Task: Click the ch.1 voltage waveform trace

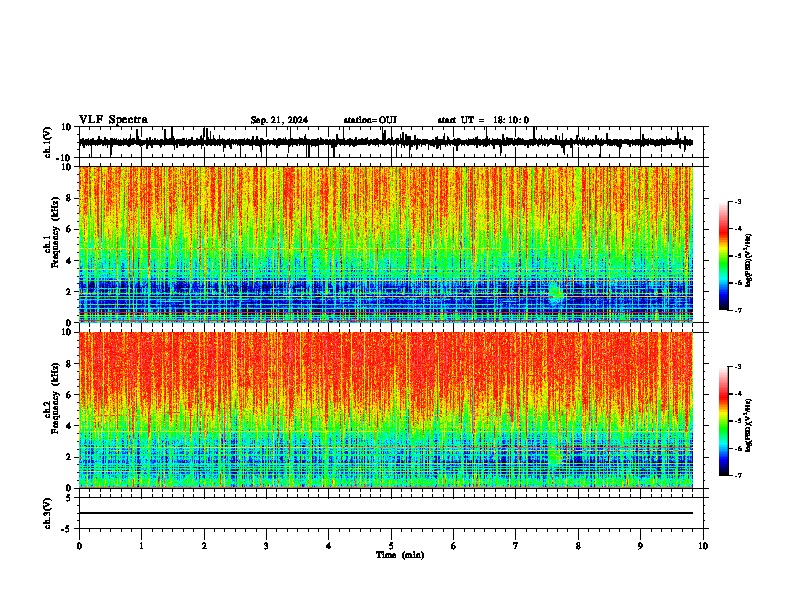Action: tap(385, 142)
